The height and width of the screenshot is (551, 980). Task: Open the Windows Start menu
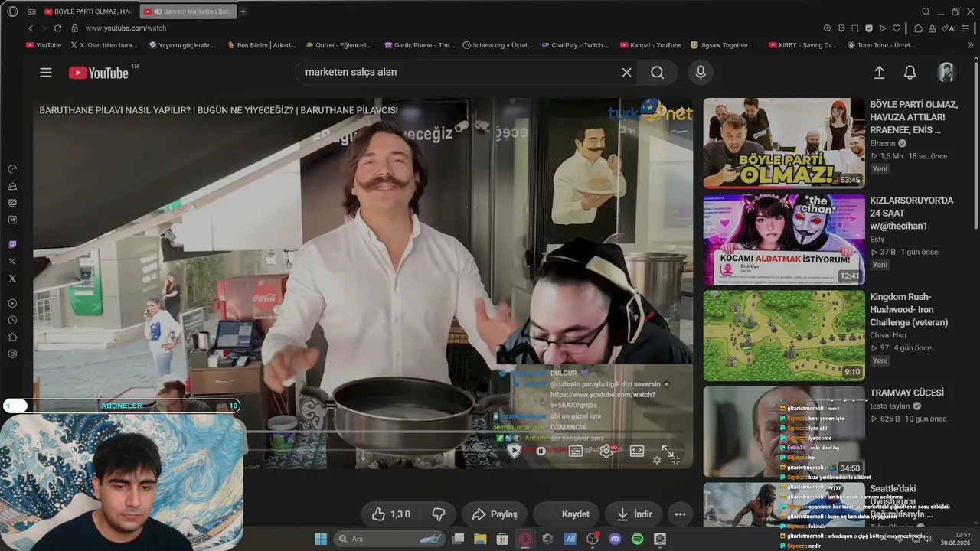321,539
